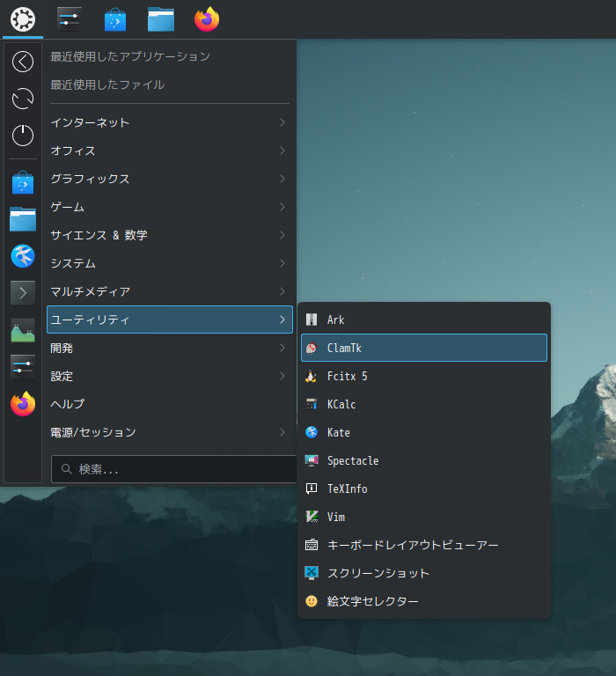This screenshot has height=676, width=616.
Task: Select the インターネット category label
Action: 90,122
